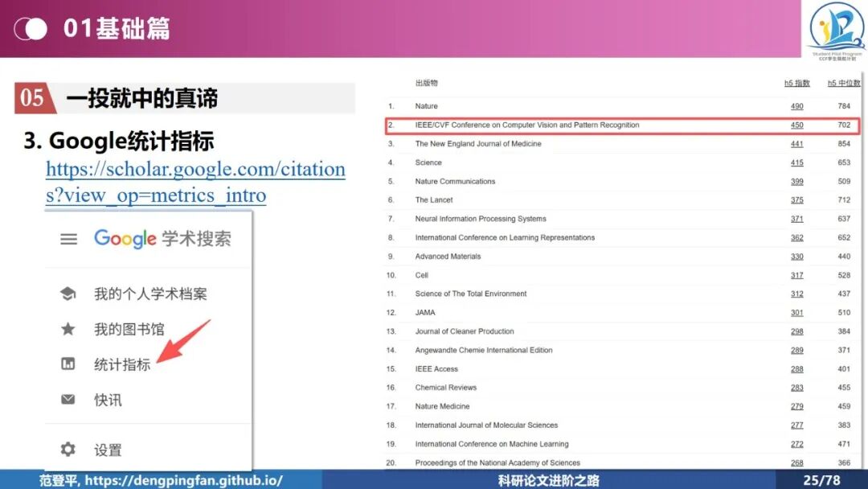Viewport: 868px width, 489px height.
Task: Click International Conference on Learning Representations
Action: 505,237
